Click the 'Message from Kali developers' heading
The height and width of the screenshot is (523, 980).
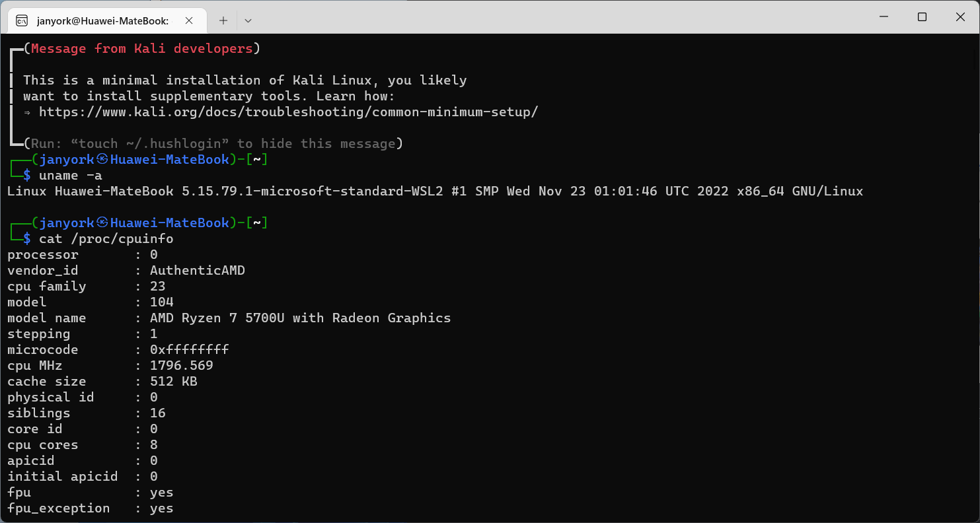pyautogui.click(x=142, y=49)
